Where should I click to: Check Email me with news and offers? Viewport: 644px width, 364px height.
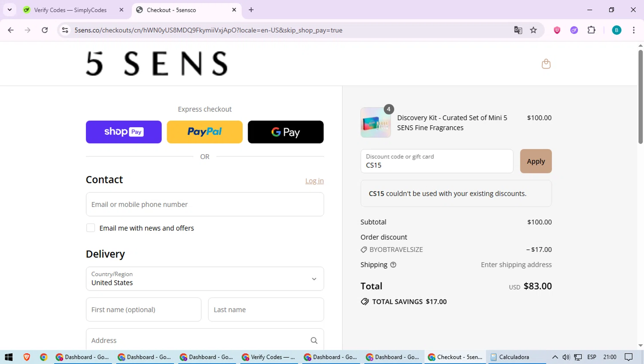(x=91, y=228)
